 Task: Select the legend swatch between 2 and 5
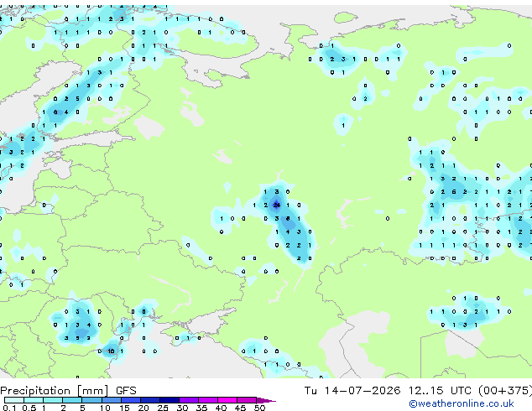(72, 400)
